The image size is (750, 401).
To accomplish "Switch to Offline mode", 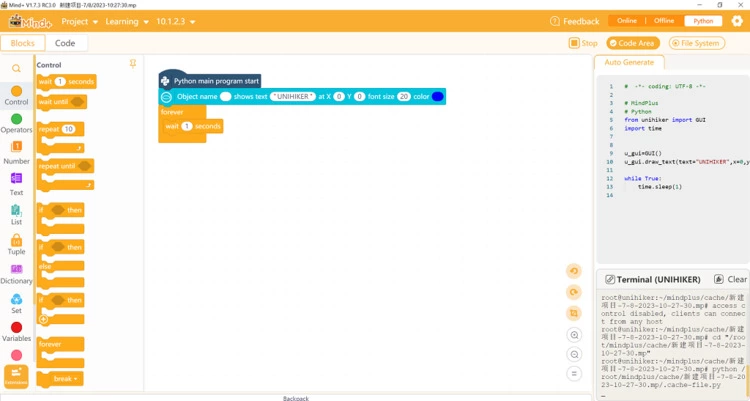I will tap(664, 21).
